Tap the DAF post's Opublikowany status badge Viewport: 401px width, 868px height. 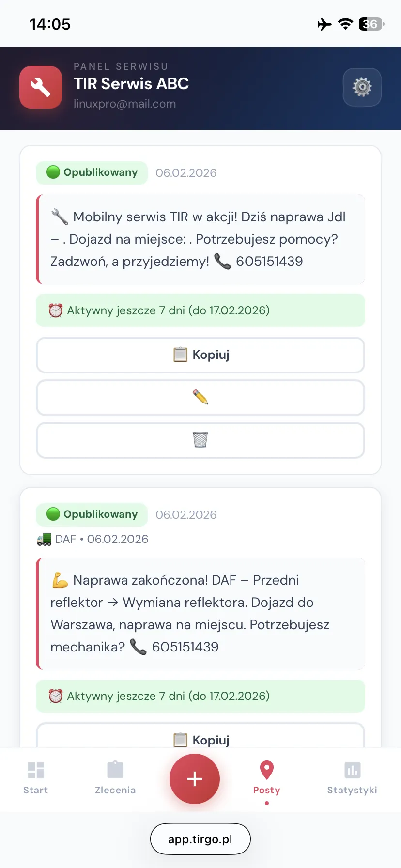92,514
